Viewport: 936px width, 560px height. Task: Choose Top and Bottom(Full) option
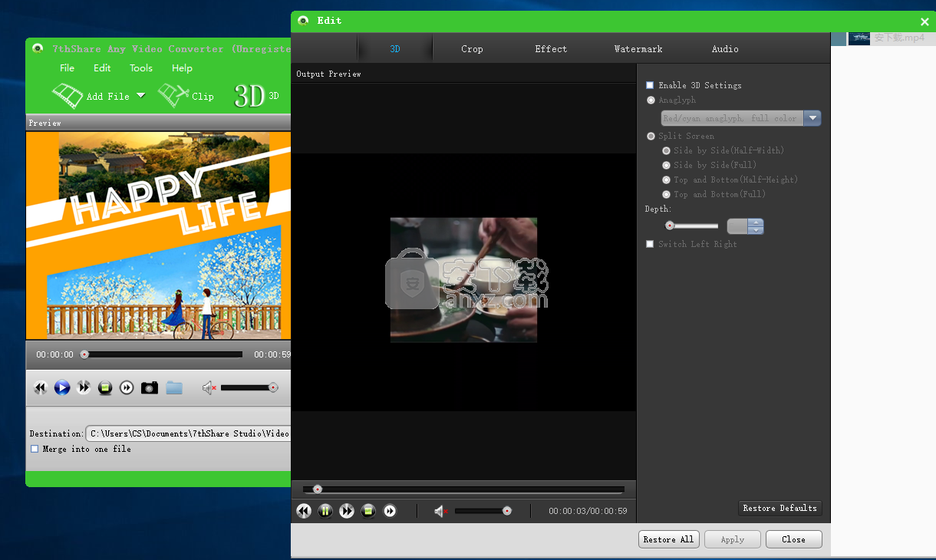[x=667, y=194]
